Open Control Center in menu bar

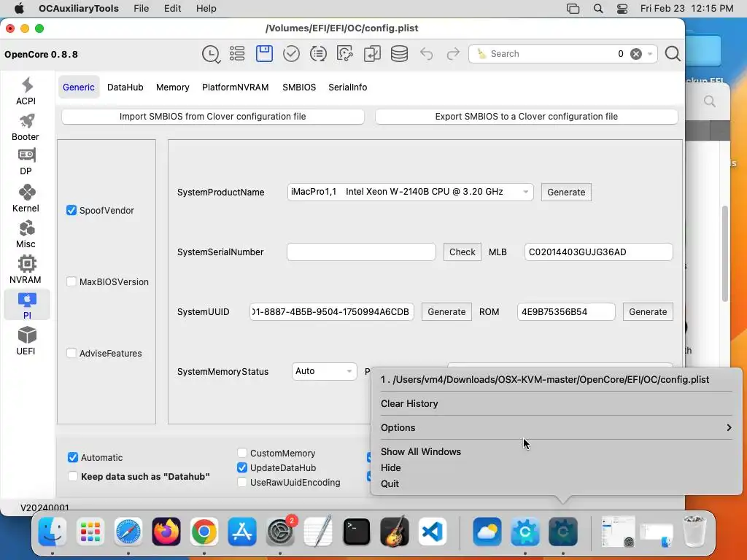(x=622, y=9)
